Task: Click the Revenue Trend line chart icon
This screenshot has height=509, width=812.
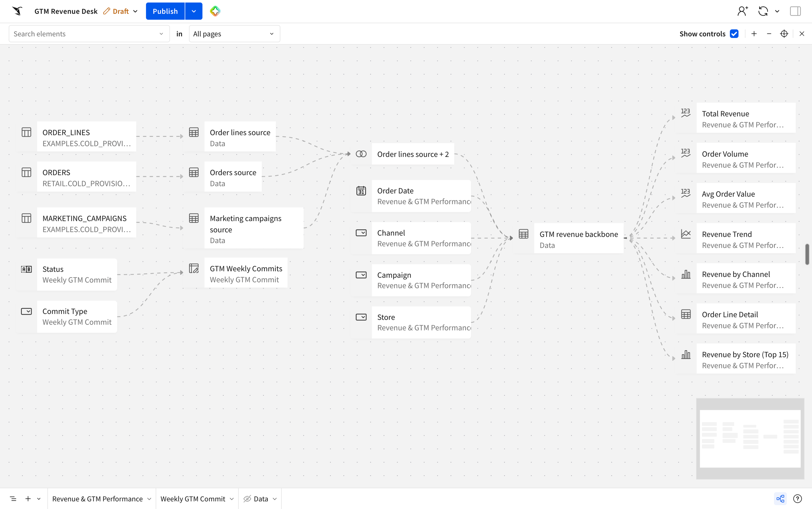Action: 686,234
